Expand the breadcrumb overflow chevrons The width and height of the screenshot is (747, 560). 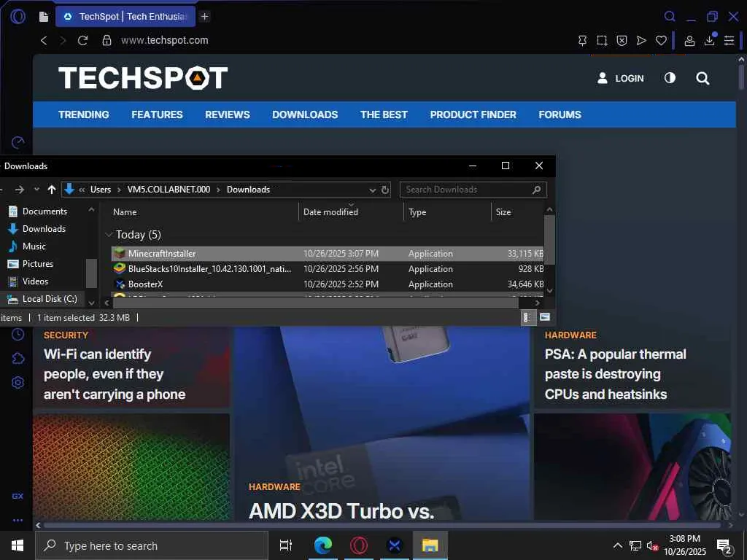coord(82,190)
